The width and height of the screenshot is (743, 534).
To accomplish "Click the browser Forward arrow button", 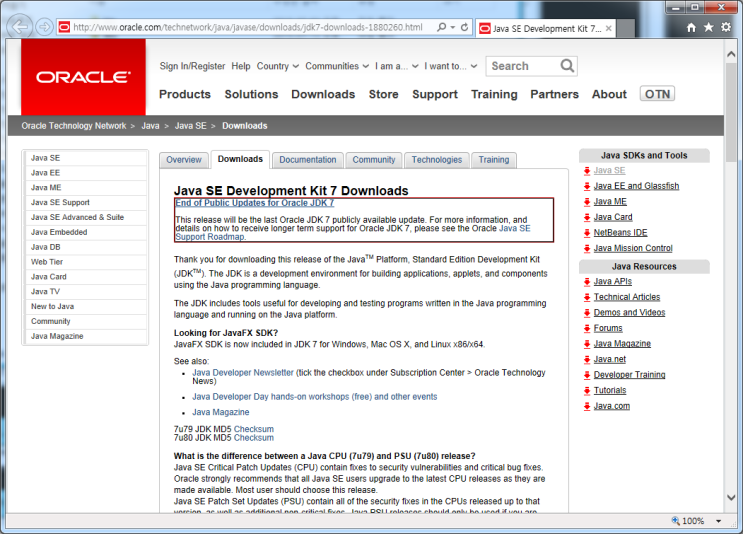I will tap(45, 27).
